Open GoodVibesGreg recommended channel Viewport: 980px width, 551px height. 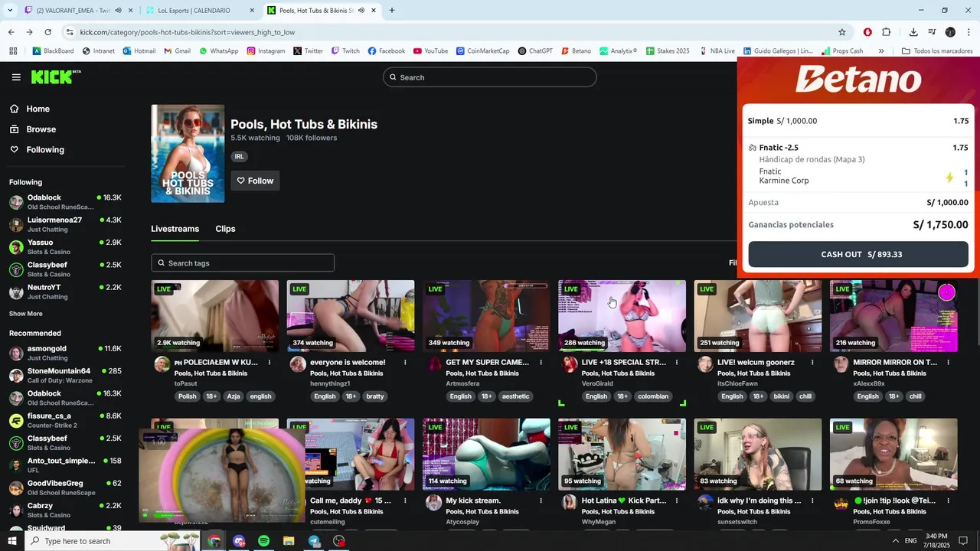tap(65, 487)
